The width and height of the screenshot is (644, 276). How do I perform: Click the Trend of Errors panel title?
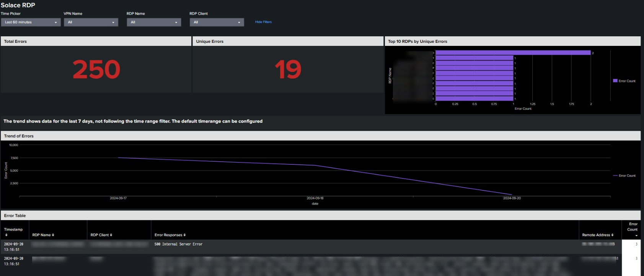tap(19, 136)
